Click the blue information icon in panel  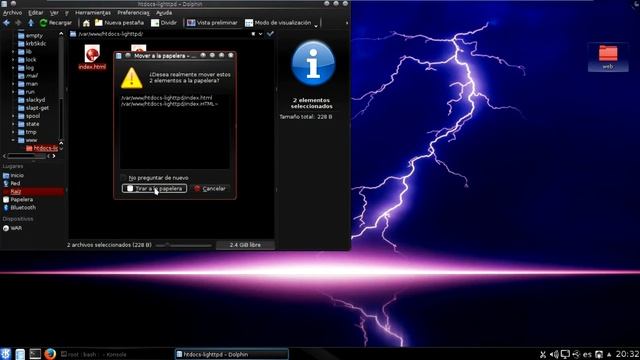(313, 63)
